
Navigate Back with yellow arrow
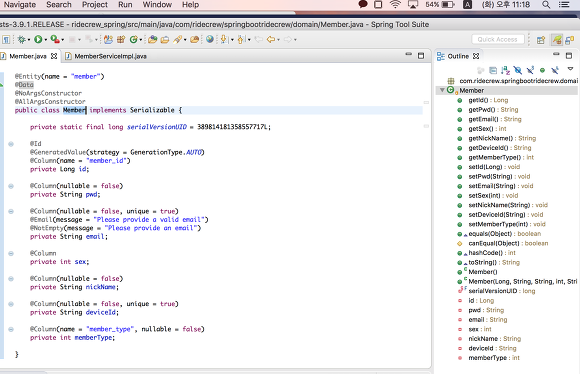point(271,39)
